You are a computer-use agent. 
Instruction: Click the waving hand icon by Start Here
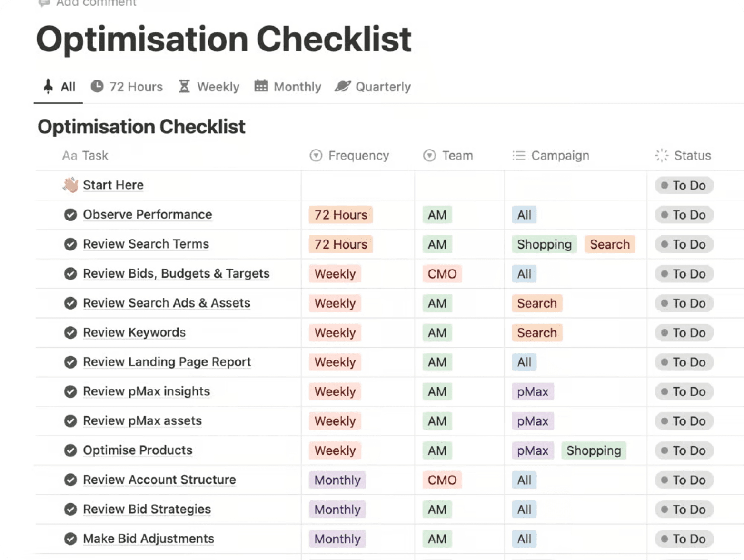pyautogui.click(x=70, y=185)
